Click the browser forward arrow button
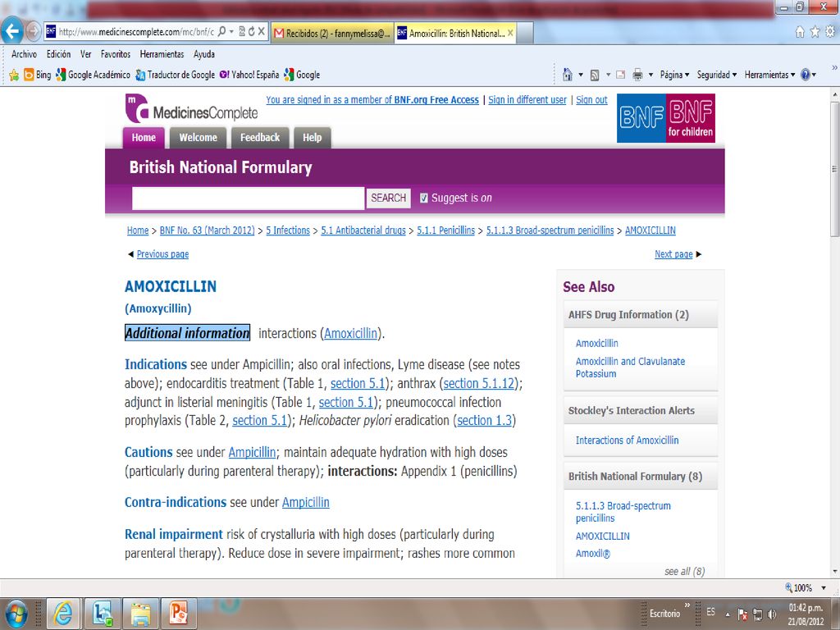The image size is (840, 630). (x=33, y=32)
